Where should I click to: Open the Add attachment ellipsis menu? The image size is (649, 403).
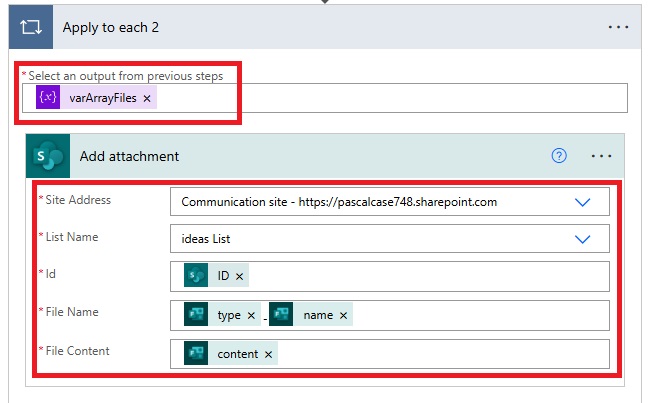click(601, 156)
